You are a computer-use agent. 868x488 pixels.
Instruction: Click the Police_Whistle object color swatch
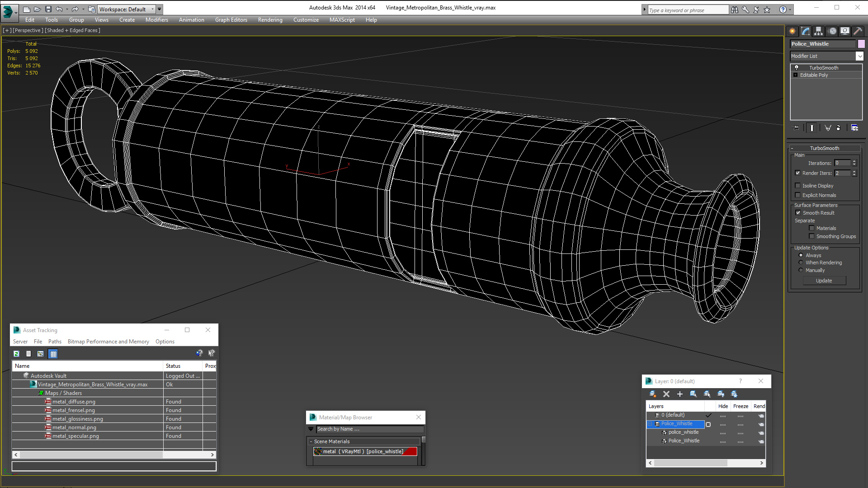tap(861, 44)
